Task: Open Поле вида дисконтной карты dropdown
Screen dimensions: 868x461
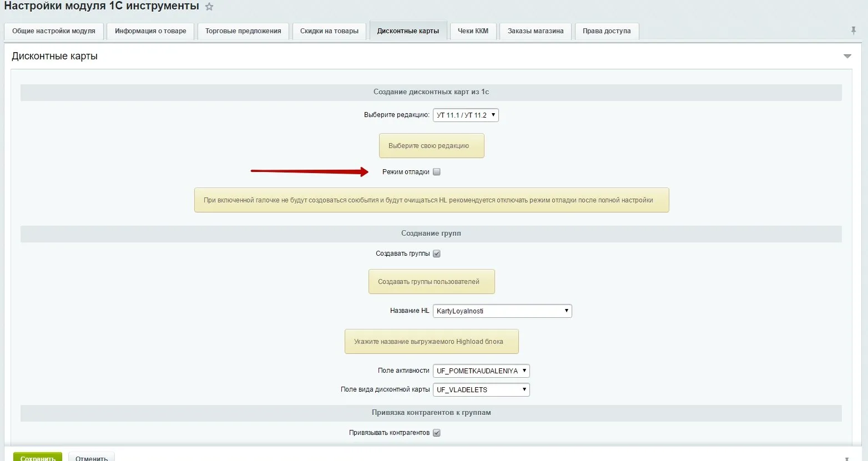Action: pos(481,389)
